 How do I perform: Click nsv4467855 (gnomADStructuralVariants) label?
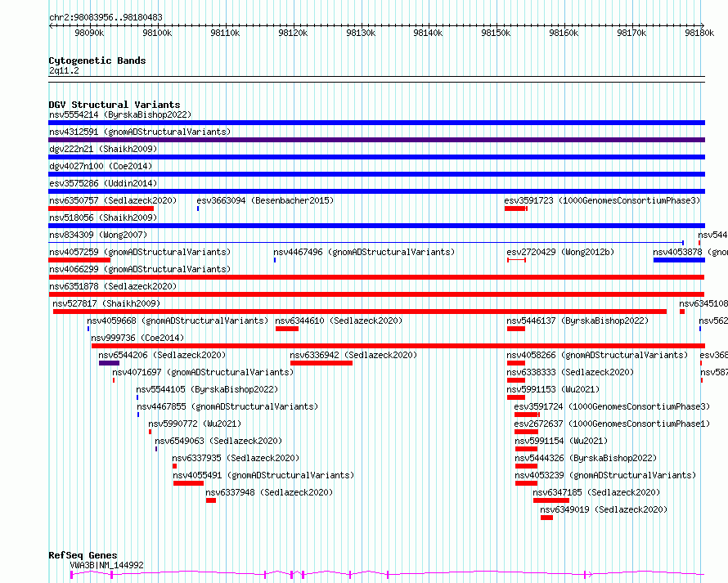[x=227, y=406]
